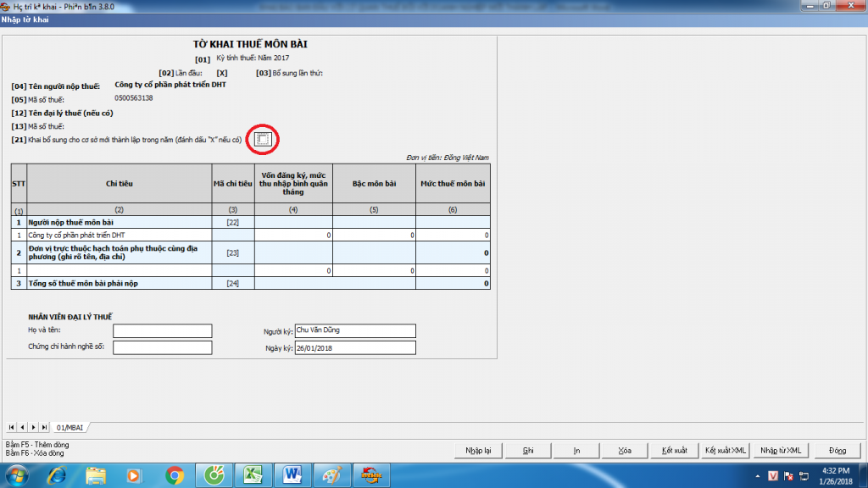Open the Paint app from the taskbar
Viewport: 868px width, 488px height.
(x=330, y=474)
